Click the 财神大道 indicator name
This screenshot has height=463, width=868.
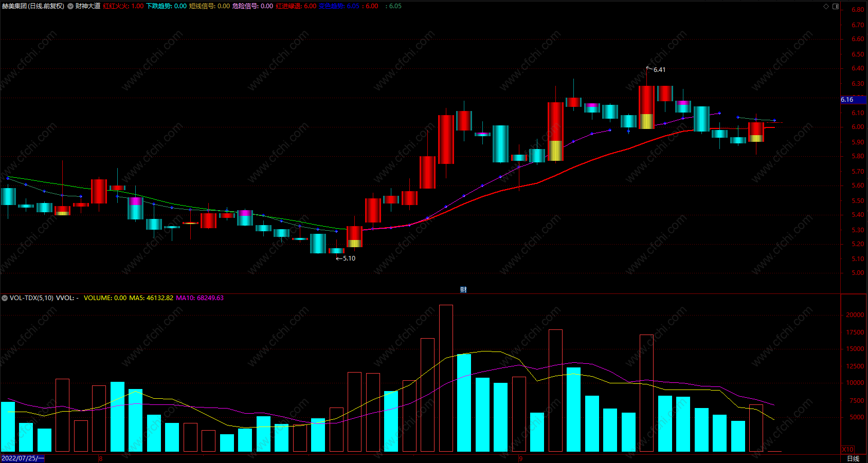[88, 6]
